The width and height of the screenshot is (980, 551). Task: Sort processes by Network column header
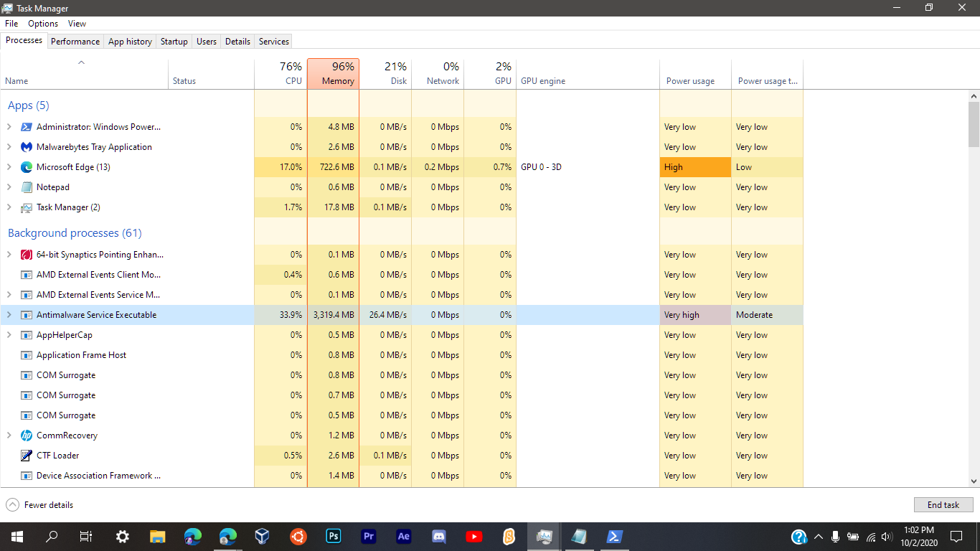pos(438,73)
